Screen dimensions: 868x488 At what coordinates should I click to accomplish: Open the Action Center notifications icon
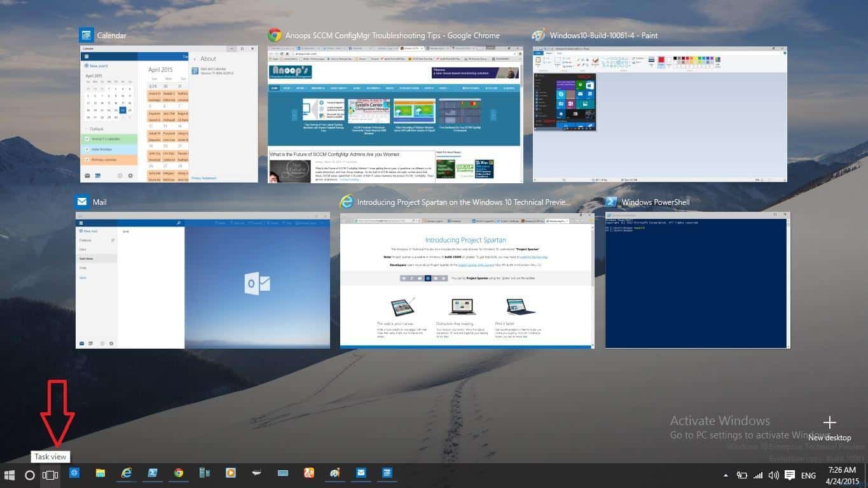tap(790, 475)
